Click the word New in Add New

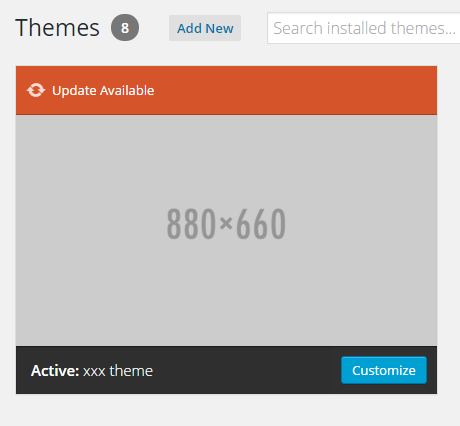click(x=219, y=28)
